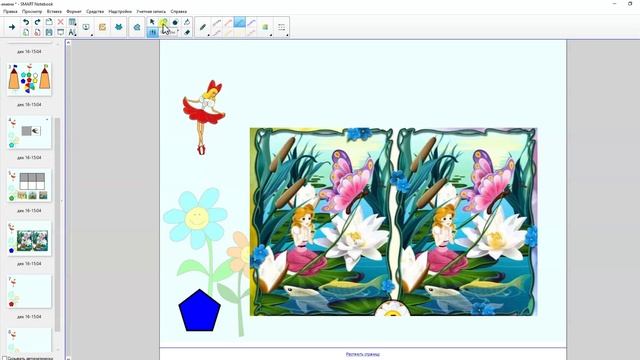
Task: Redo the last action
Action: (37, 22)
